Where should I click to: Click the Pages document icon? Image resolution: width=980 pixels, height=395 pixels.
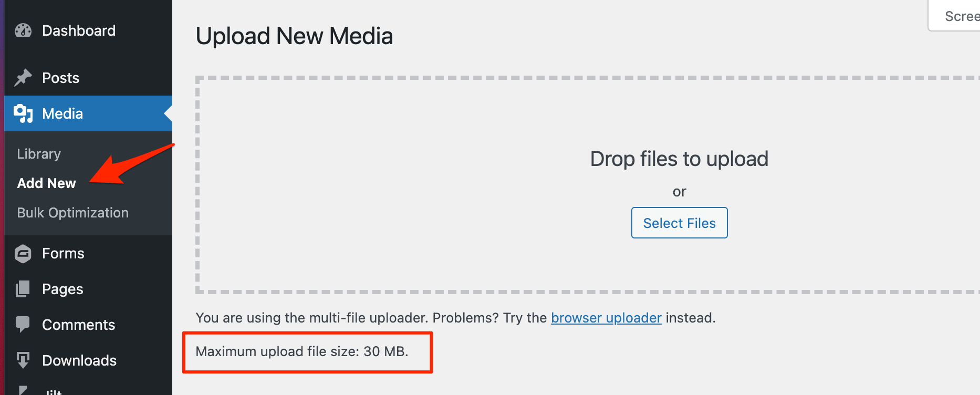pos(23,288)
